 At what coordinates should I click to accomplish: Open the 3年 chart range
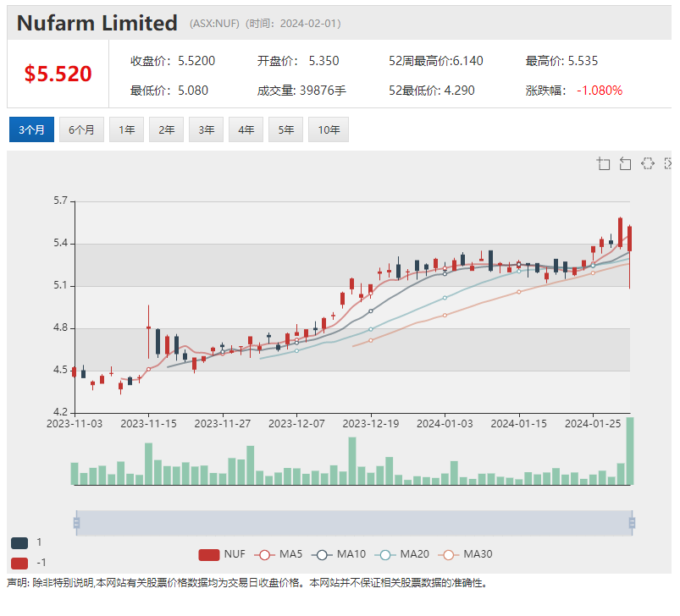pos(207,129)
